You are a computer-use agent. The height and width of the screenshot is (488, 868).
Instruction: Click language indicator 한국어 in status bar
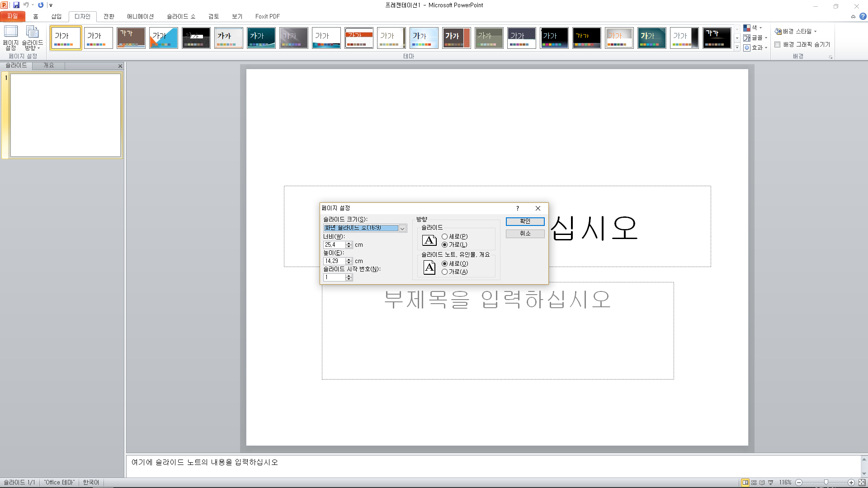pos(91,483)
